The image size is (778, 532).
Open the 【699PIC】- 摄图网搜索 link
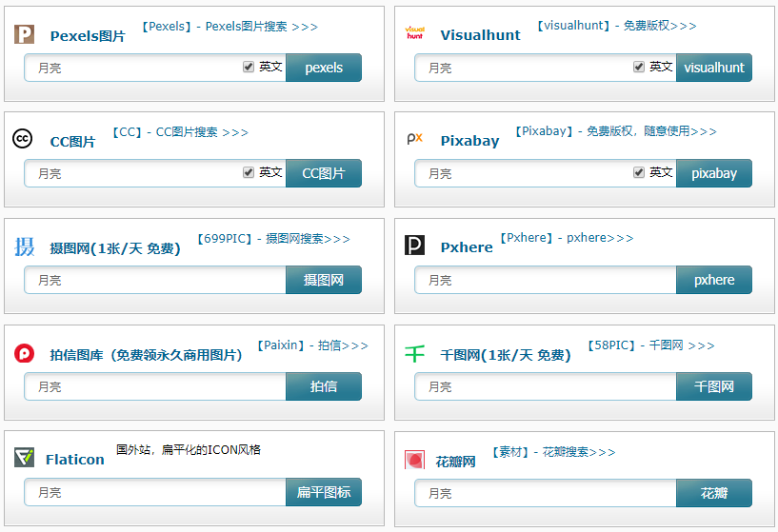pos(273,239)
